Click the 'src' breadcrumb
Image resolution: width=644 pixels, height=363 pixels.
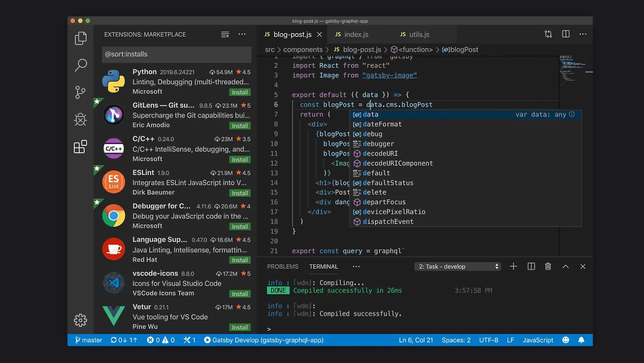coord(270,50)
